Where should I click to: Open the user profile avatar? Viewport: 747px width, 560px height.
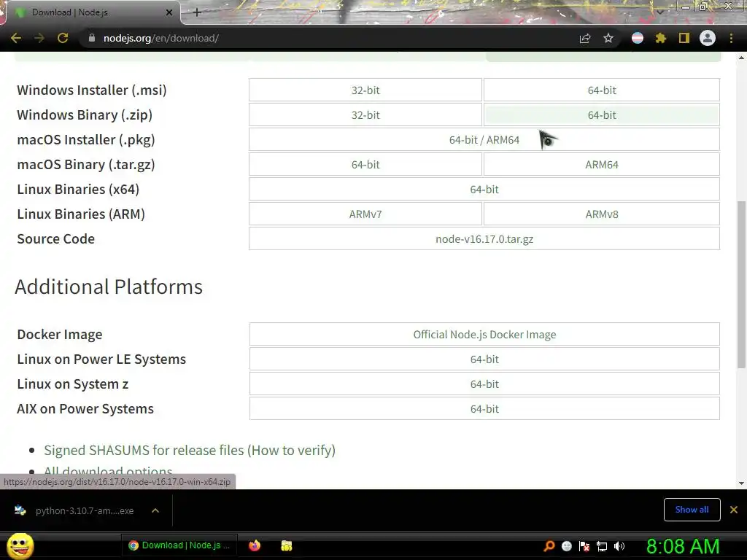(x=708, y=38)
